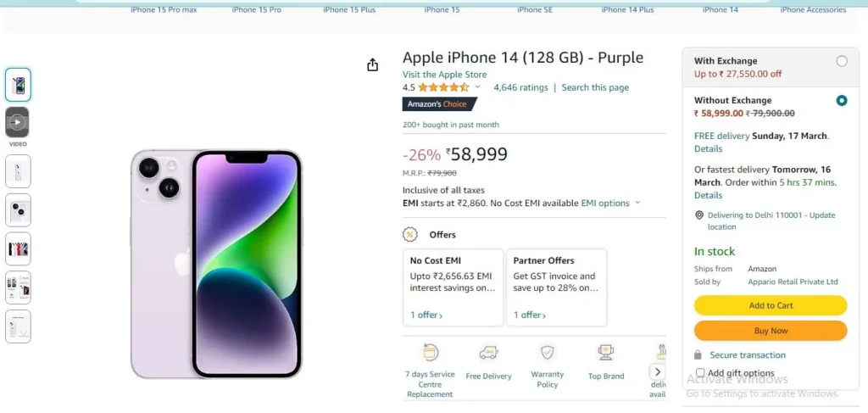Open the 1 offer link under No Cost EMI
This screenshot has height=413, width=868.
pyautogui.click(x=426, y=315)
